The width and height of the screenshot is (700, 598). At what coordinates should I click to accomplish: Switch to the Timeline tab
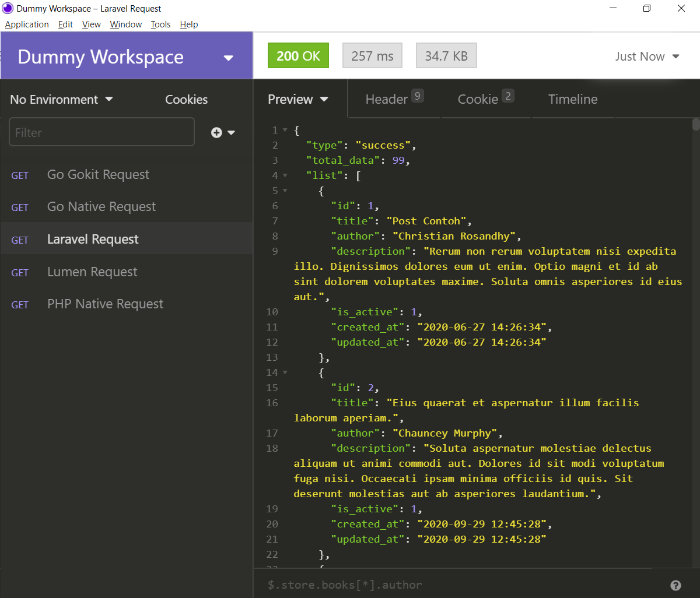coord(573,99)
